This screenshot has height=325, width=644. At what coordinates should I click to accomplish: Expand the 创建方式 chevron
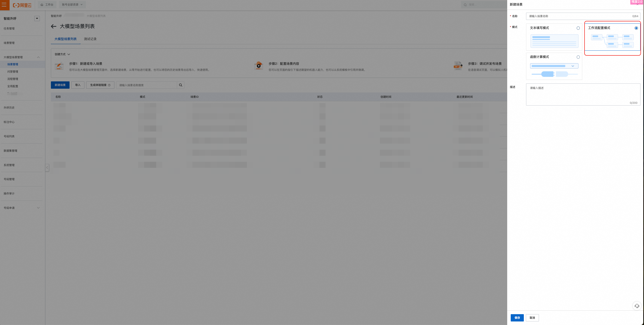[x=69, y=54]
